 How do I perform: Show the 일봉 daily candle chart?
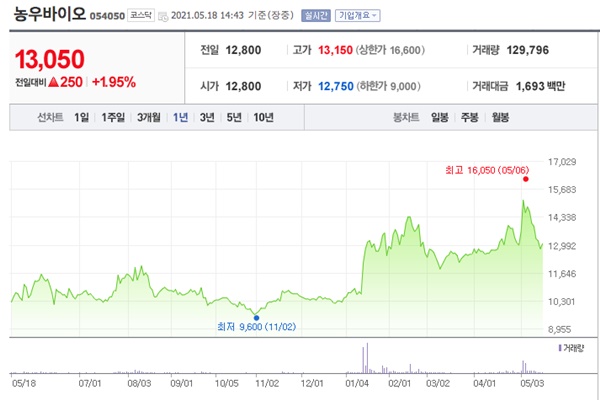coord(440,117)
